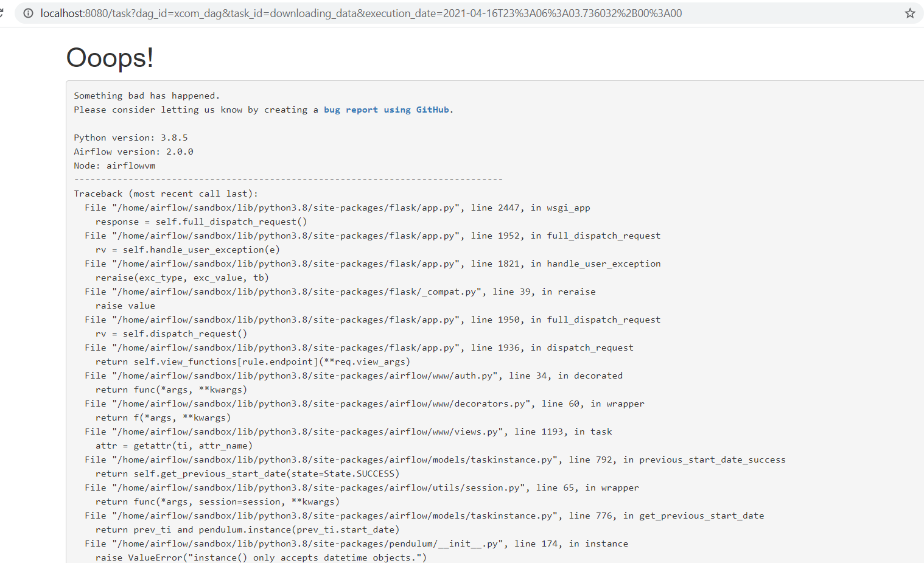Viewport: 924px width, 563px height.
Task: Click 'rv = self.handle_user_exception(e)' line
Action: coord(187,250)
